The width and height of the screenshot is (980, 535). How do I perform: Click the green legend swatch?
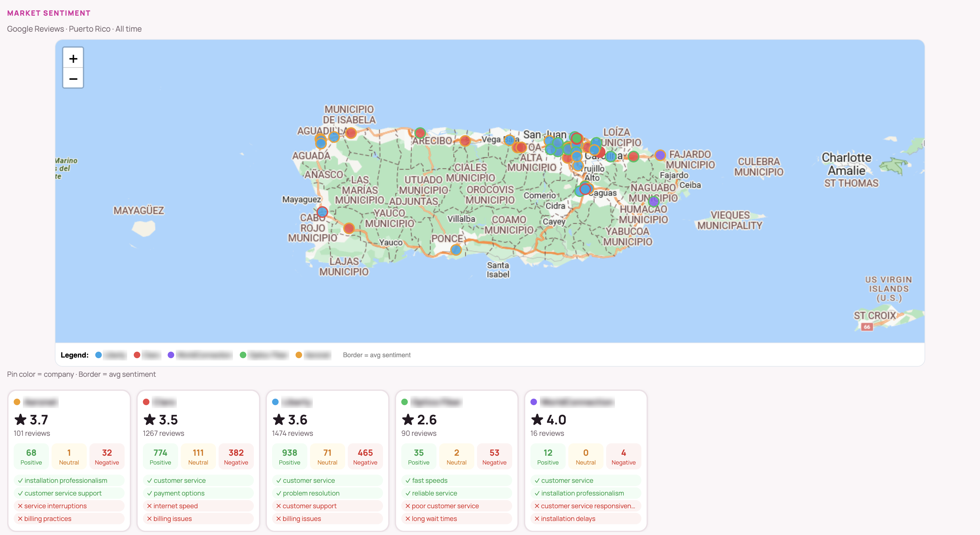(x=243, y=355)
